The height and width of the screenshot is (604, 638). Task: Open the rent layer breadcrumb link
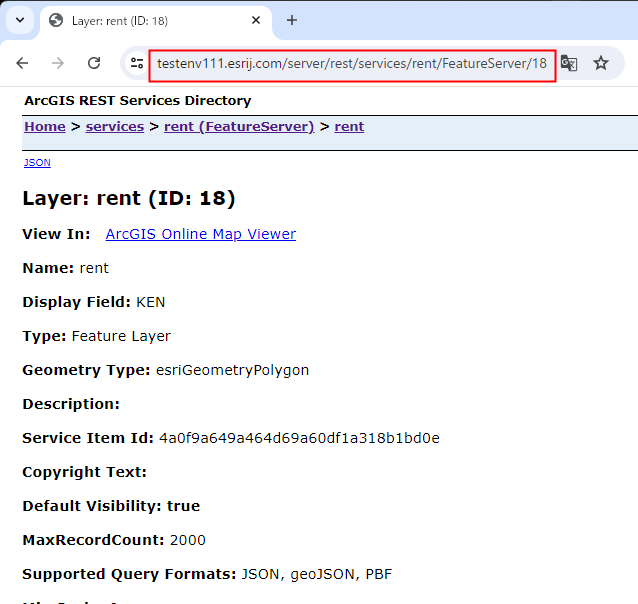[349, 127]
